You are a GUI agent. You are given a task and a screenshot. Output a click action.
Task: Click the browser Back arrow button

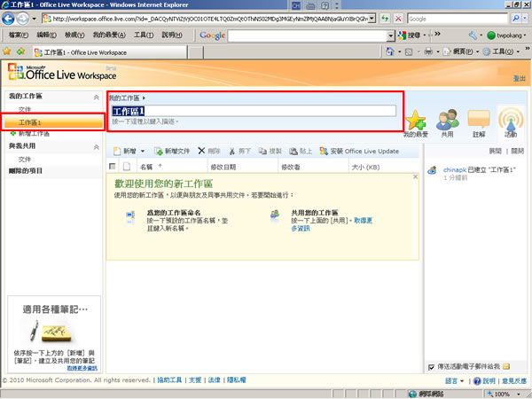[x=8, y=19]
